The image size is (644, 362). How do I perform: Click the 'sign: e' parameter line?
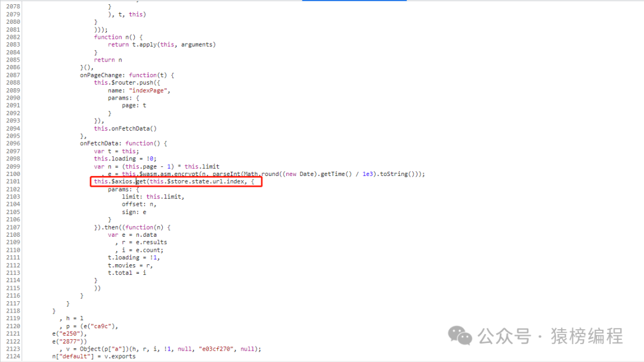[134, 212]
